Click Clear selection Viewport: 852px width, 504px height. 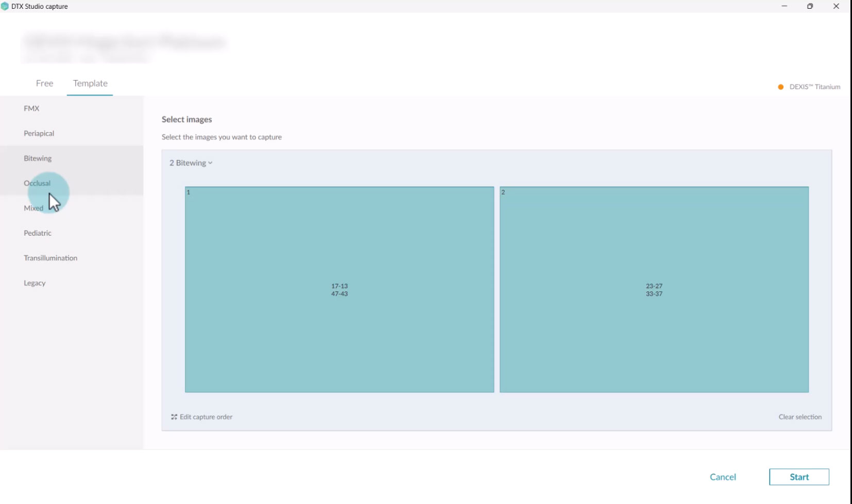click(x=800, y=417)
